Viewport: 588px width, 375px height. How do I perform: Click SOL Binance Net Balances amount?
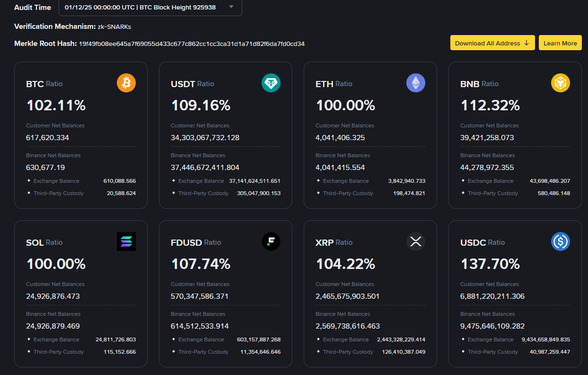coord(53,326)
